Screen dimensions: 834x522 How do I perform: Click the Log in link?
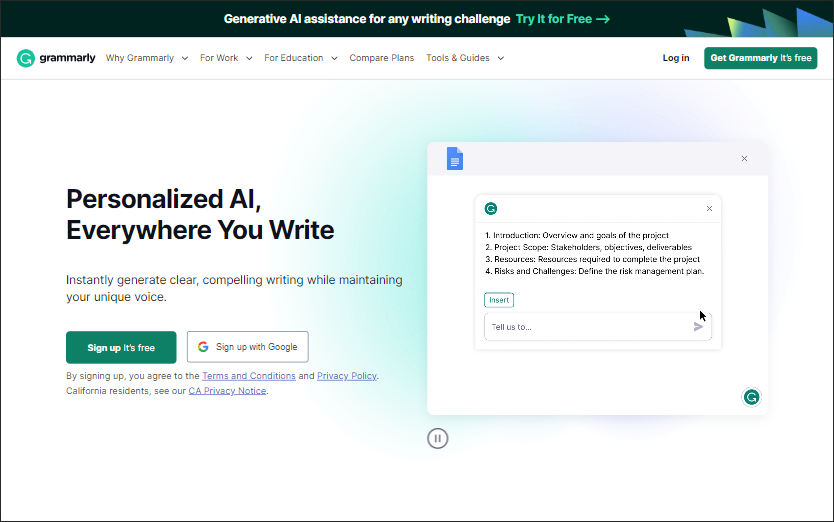click(x=675, y=58)
